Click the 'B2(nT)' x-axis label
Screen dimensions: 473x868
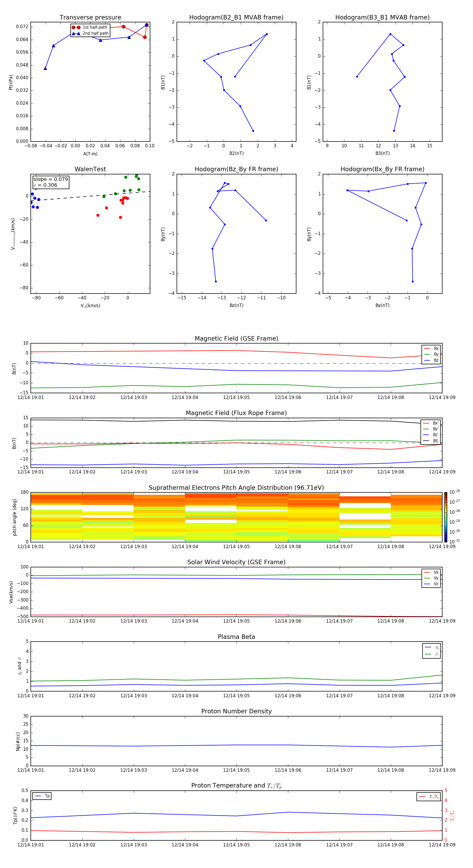click(236, 153)
